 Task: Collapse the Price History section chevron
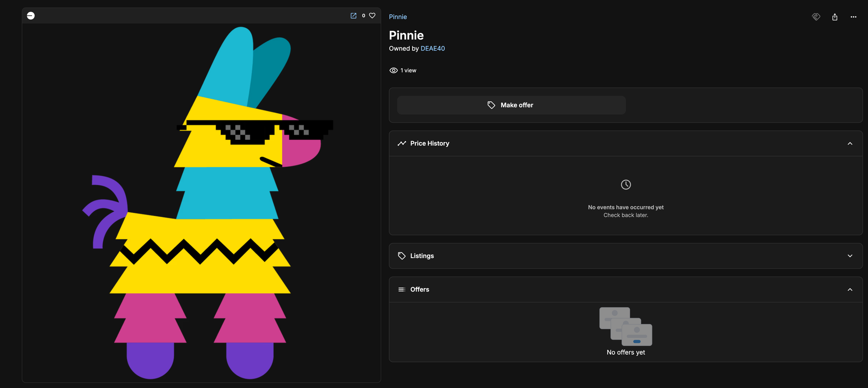click(850, 143)
